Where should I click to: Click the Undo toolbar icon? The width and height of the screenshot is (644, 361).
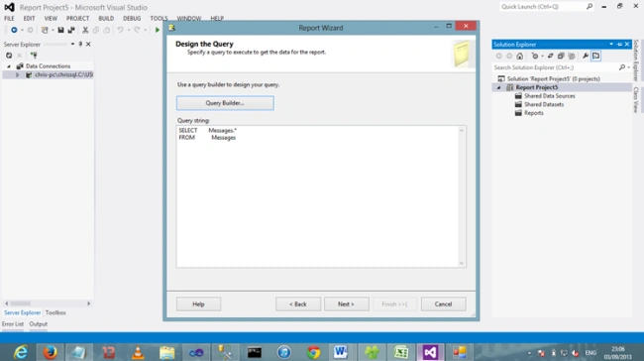pos(120,30)
